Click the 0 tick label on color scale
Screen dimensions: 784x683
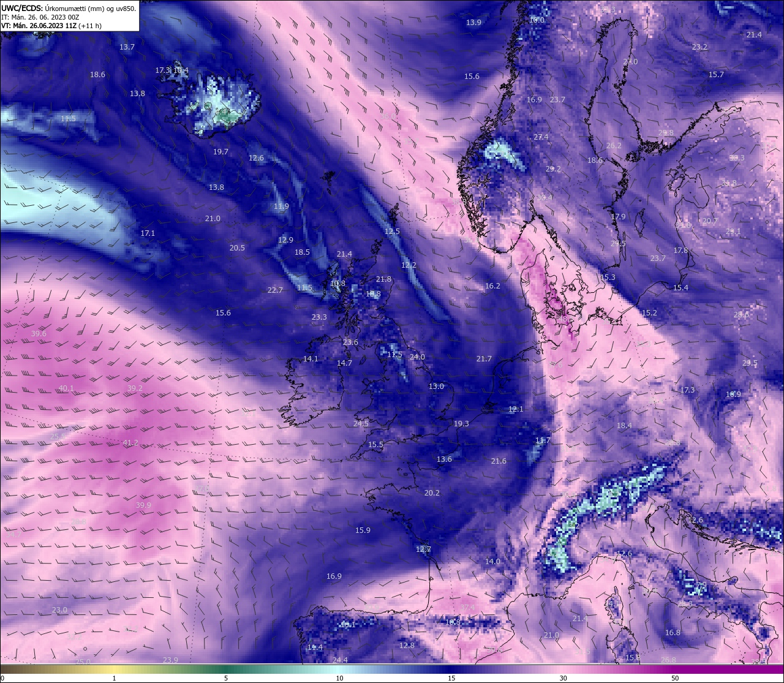click(2, 678)
